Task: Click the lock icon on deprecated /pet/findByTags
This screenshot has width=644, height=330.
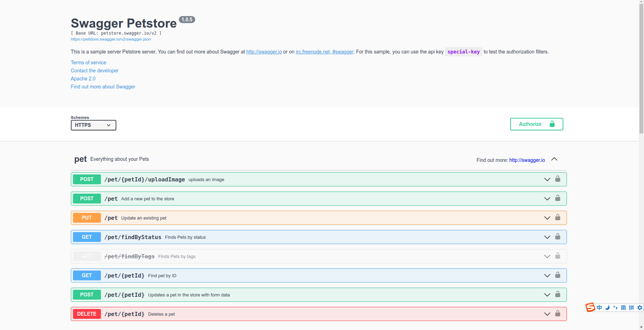Action: [x=558, y=256]
